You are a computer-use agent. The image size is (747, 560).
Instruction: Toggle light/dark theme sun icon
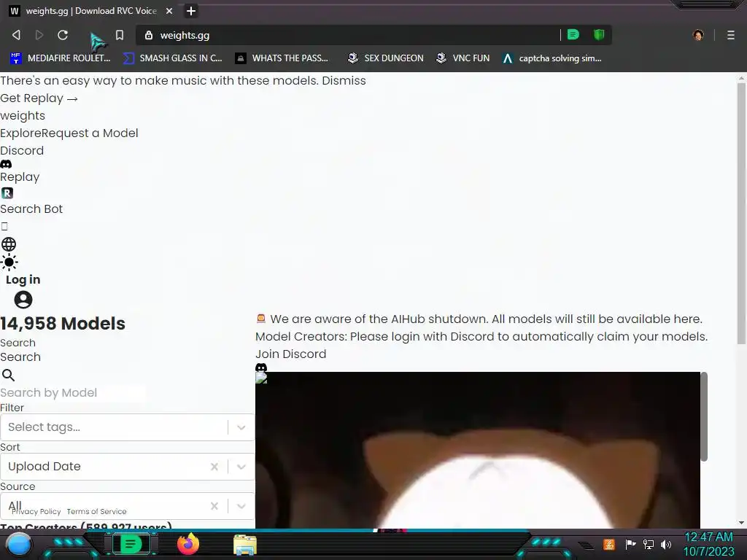click(x=9, y=262)
